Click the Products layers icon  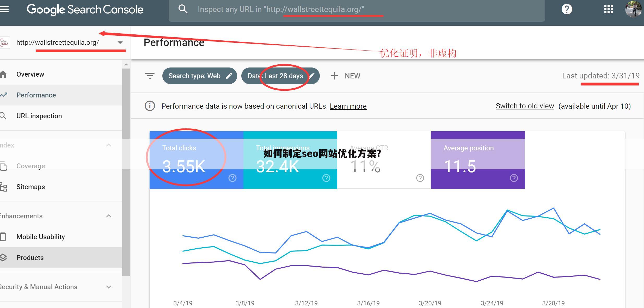(3, 257)
